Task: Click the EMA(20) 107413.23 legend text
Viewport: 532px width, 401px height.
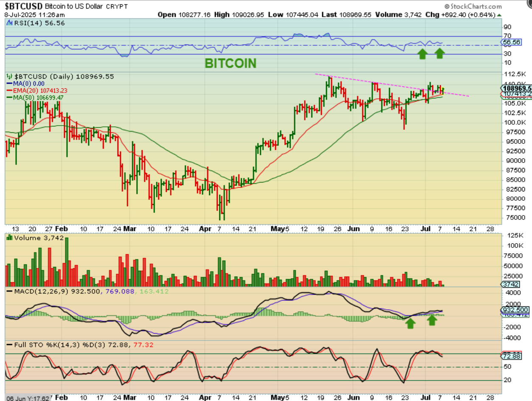Action: coord(41,90)
